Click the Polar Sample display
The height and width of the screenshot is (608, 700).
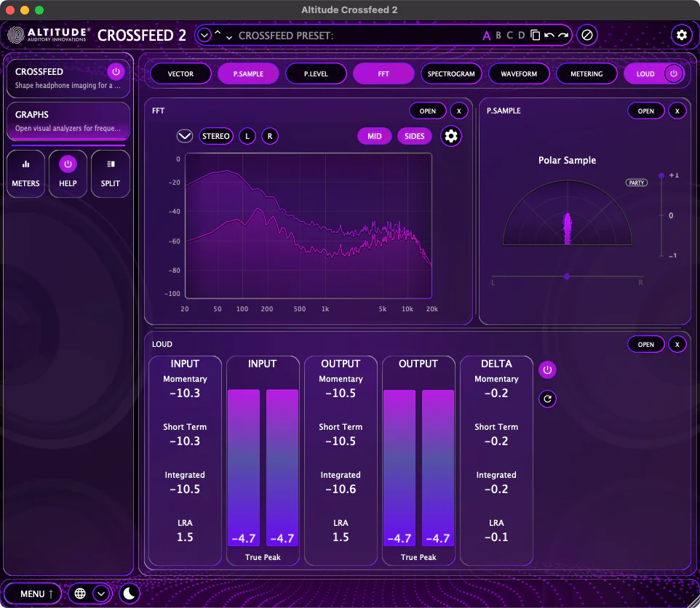click(568, 213)
